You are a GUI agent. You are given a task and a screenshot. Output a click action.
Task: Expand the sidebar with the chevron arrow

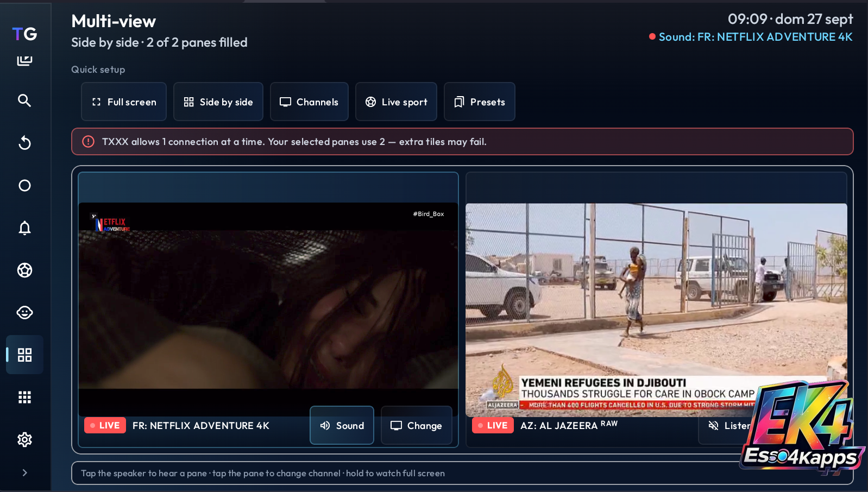click(x=24, y=472)
